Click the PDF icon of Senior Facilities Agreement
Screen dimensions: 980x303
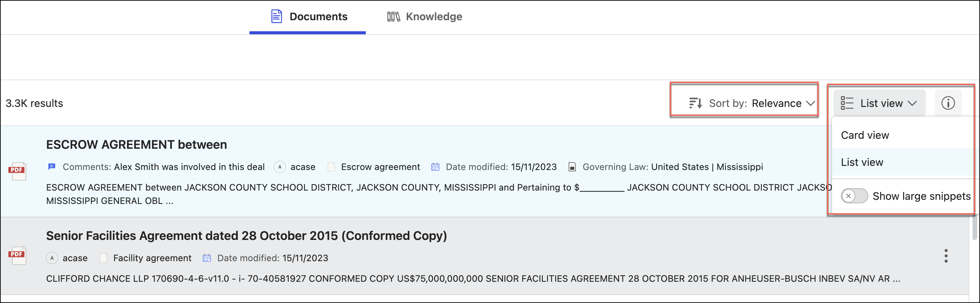coord(17,255)
